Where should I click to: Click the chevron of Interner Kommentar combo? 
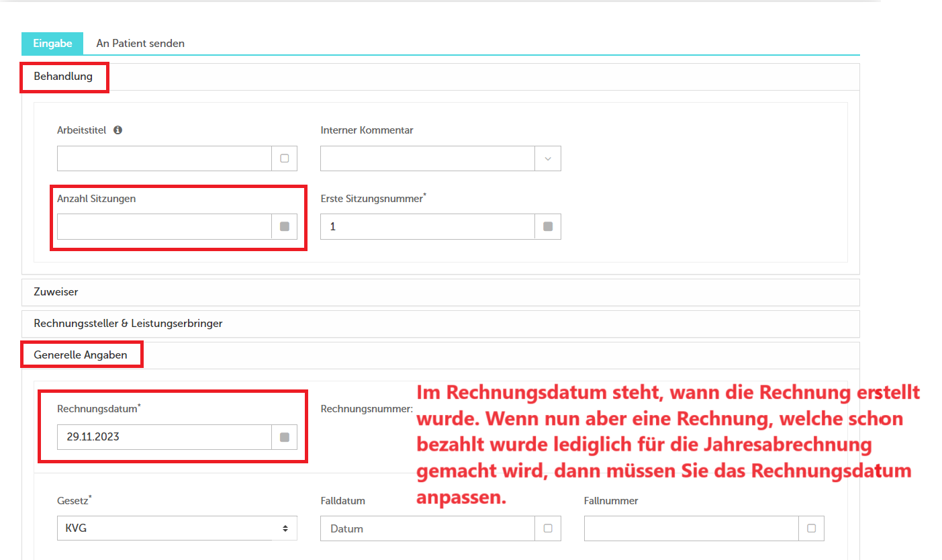tap(548, 158)
